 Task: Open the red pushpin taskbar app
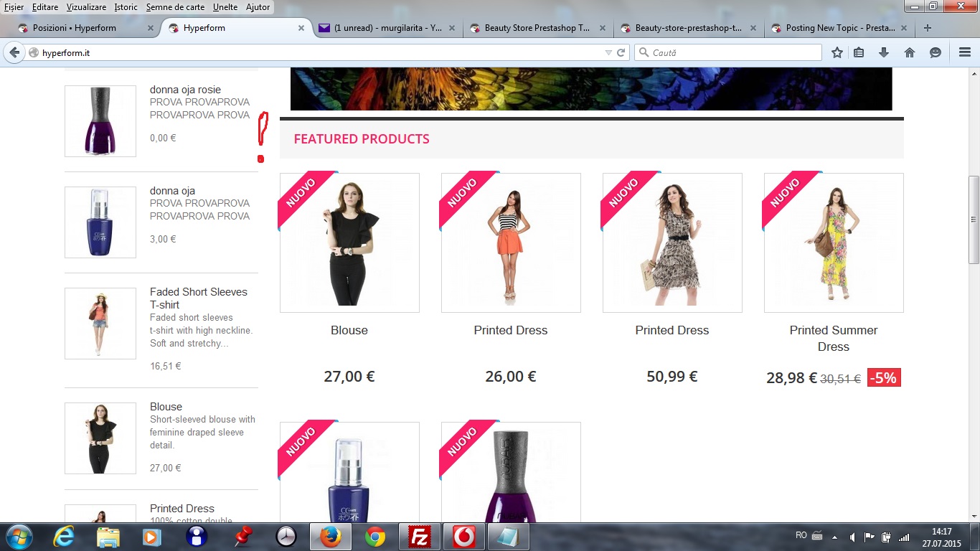pyautogui.click(x=242, y=537)
